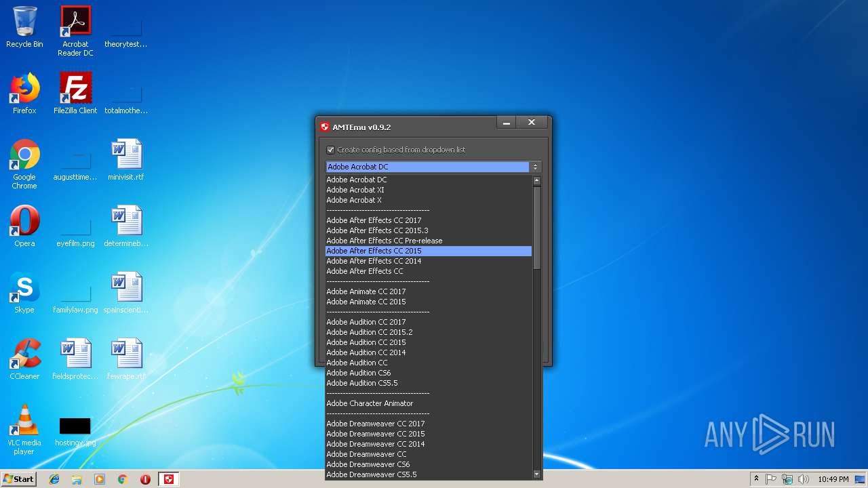This screenshot has height=488, width=868.
Task: Select the Opera desktop shortcut
Action: [x=24, y=226]
